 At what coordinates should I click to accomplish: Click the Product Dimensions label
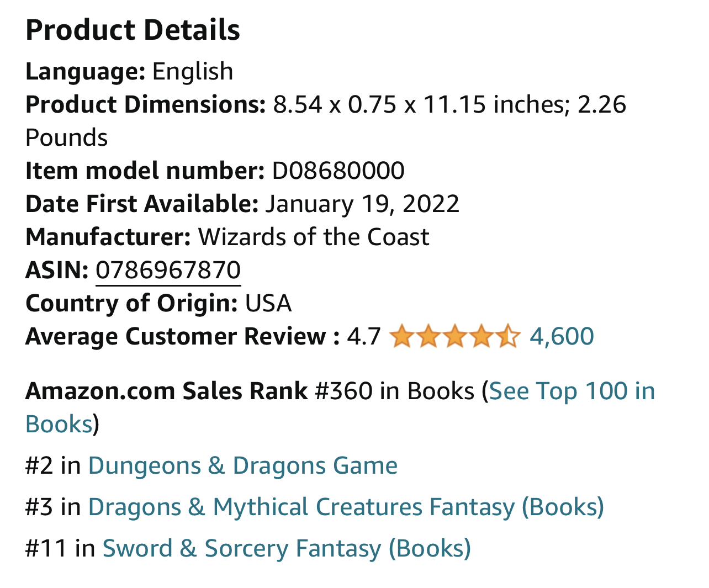pyautogui.click(x=146, y=105)
